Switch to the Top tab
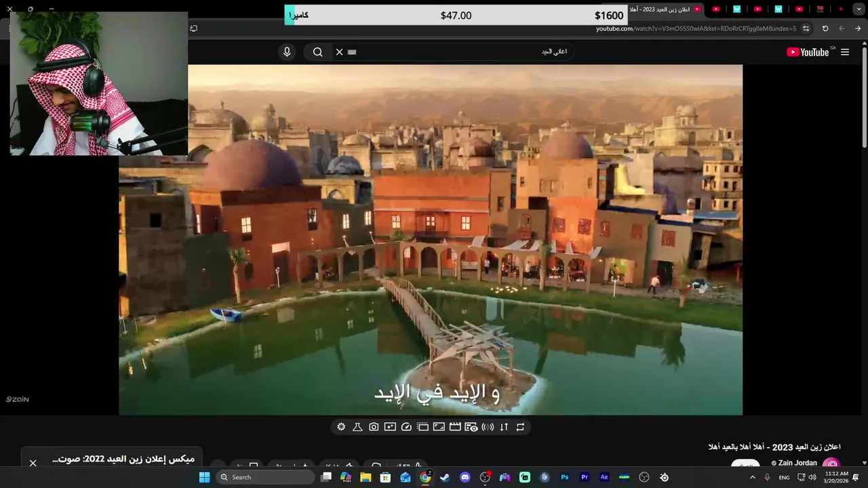Viewport: 868px width, 488px height. tap(820, 9)
